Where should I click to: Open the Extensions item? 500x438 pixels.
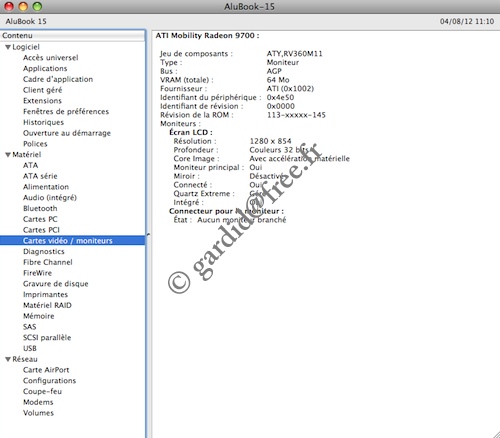click(42, 101)
